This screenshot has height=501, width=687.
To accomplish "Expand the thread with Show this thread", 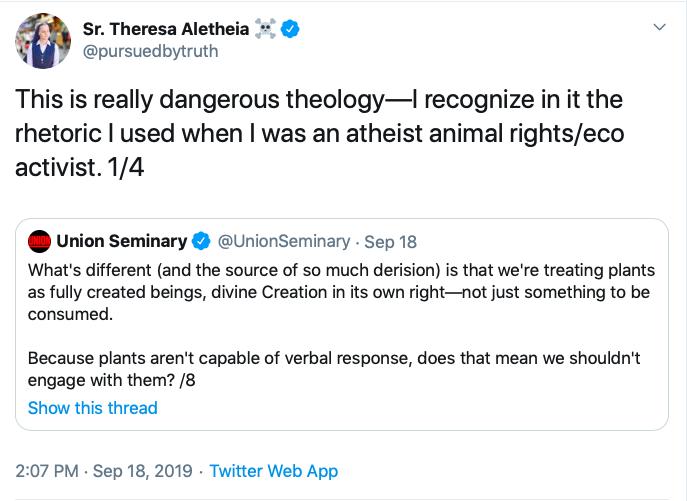I will pos(92,407).
